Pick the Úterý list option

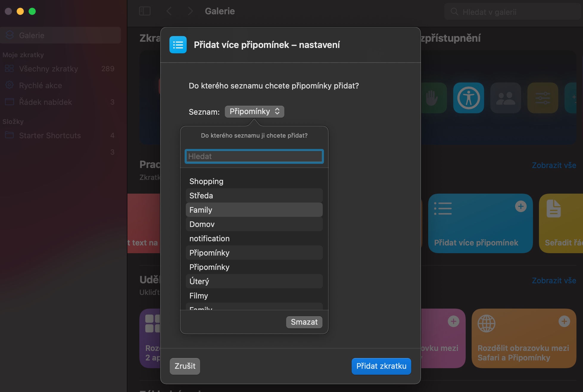254,281
